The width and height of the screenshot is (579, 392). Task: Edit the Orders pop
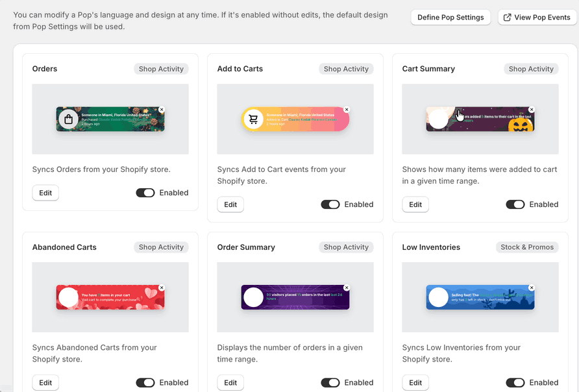[45, 193]
